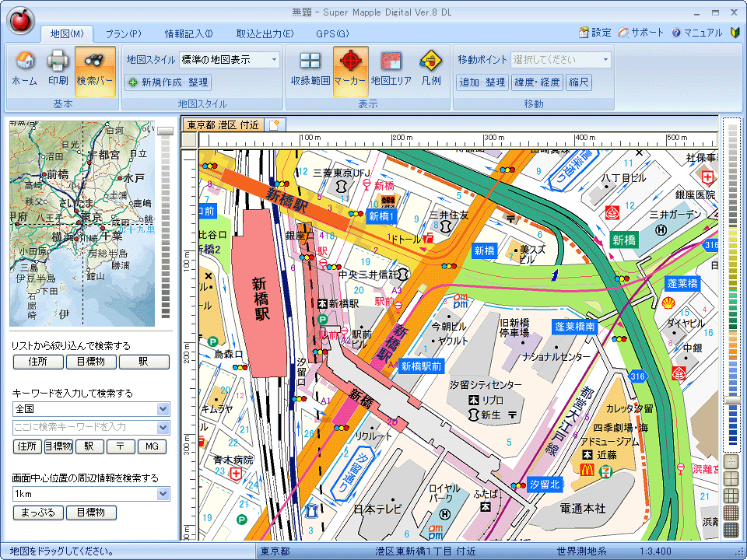747x560 pixels.
Task: Click the ruler corner box at map top-left
Action: [x=190, y=140]
